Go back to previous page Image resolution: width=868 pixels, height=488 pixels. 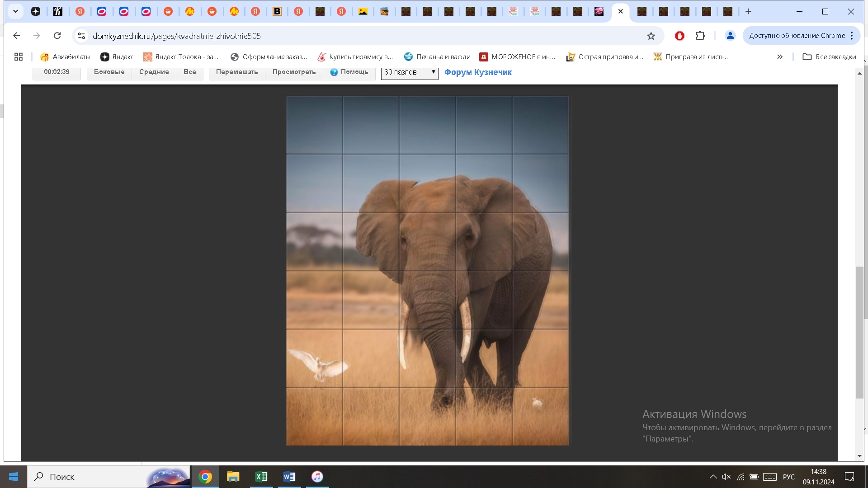coord(17,36)
